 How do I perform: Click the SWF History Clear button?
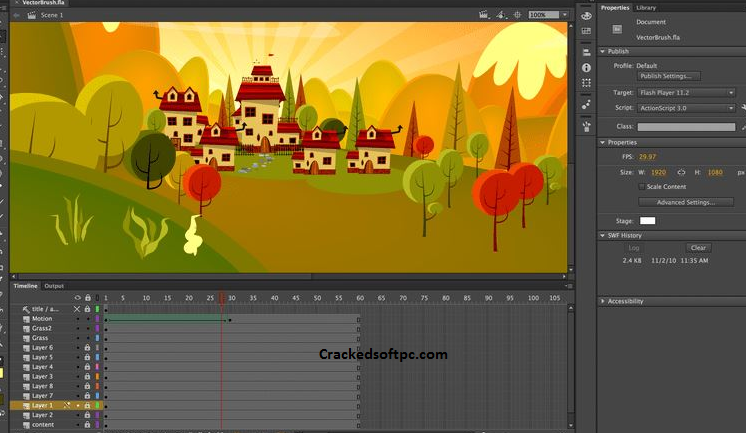(x=698, y=248)
